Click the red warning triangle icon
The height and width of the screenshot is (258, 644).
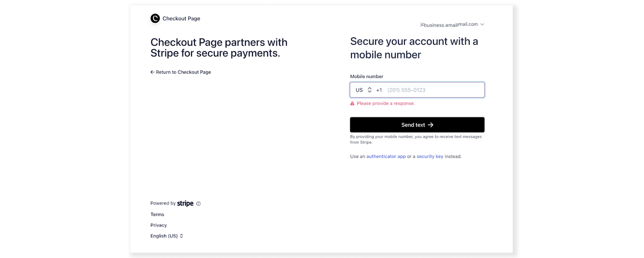pos(352,104)
